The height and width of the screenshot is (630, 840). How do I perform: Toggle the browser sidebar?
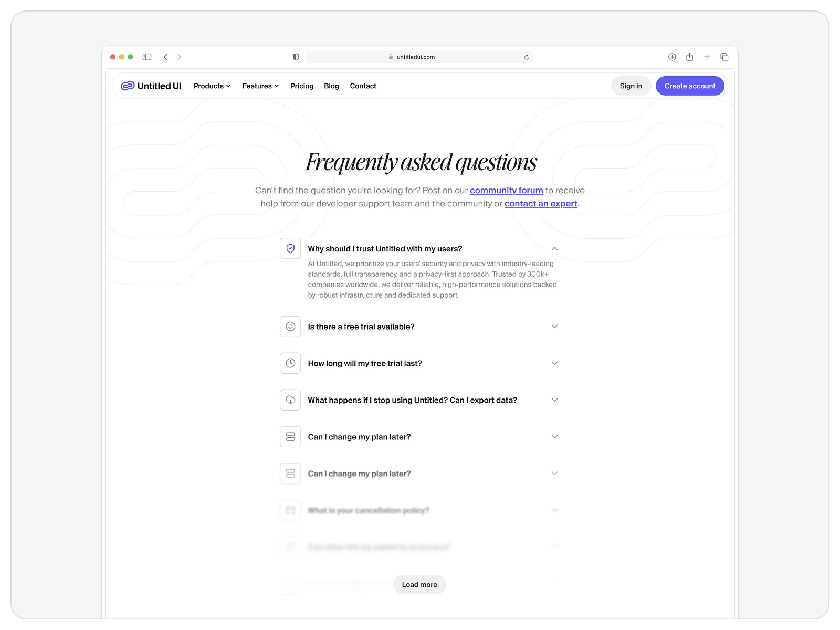[x=147, y=57]
